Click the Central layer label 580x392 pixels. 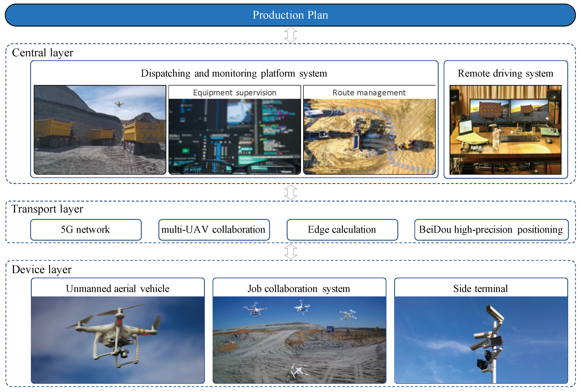tap(42, 53)
